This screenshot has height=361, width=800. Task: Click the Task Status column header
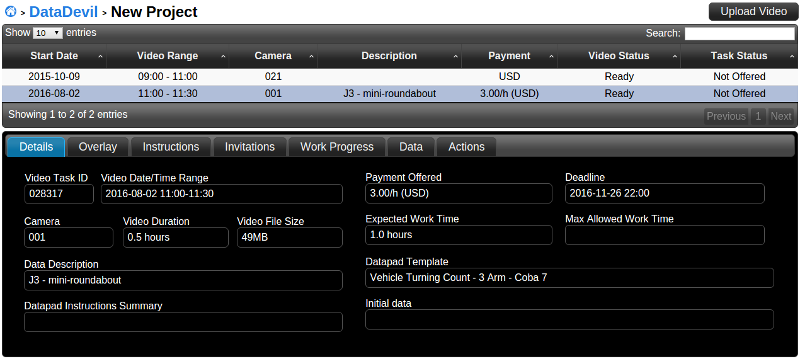coord(739,56)
